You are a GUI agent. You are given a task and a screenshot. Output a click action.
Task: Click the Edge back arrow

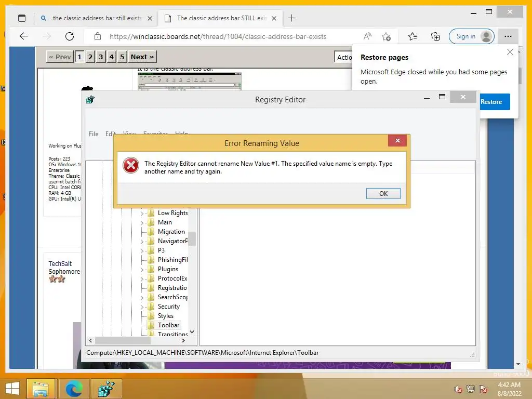click(x=24, y=36)
